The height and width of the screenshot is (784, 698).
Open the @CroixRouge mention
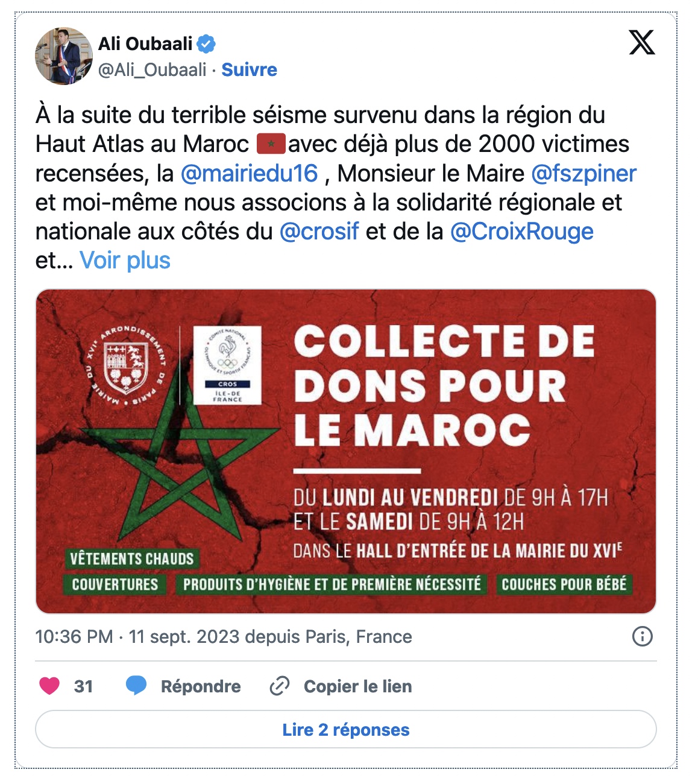[x=522, y=232]
